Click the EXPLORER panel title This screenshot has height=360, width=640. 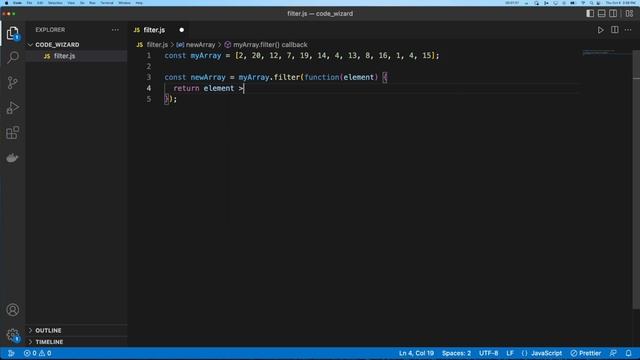[x=50, y=30]
